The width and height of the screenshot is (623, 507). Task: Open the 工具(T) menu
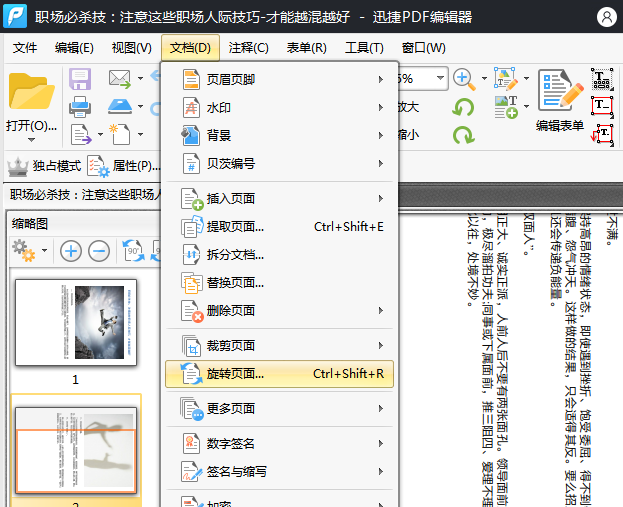[364, 48]
